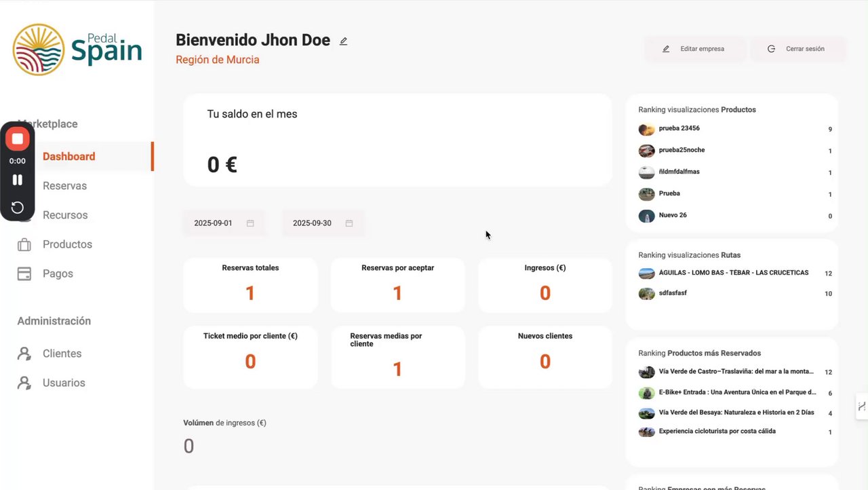868x490 pixels.
Task: Click the thumbnail of Vía Verde de Castro–Traslaviña
Action: tap(647, 372)
